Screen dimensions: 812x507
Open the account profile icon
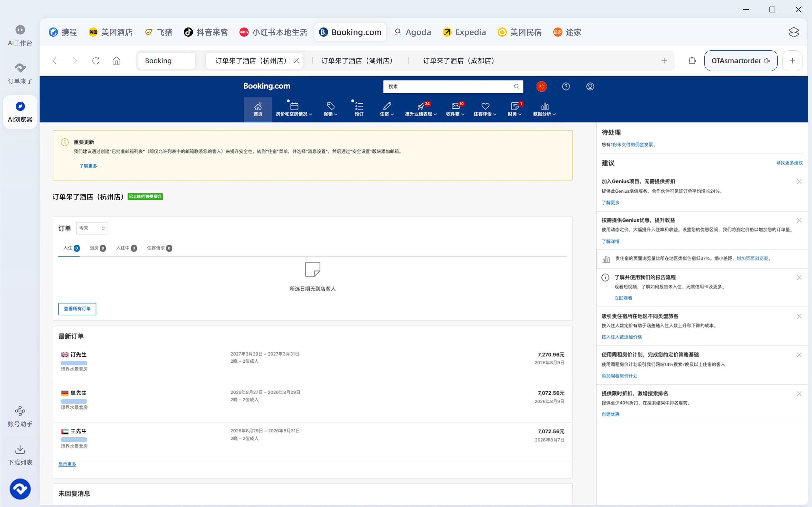pos(590,86)
